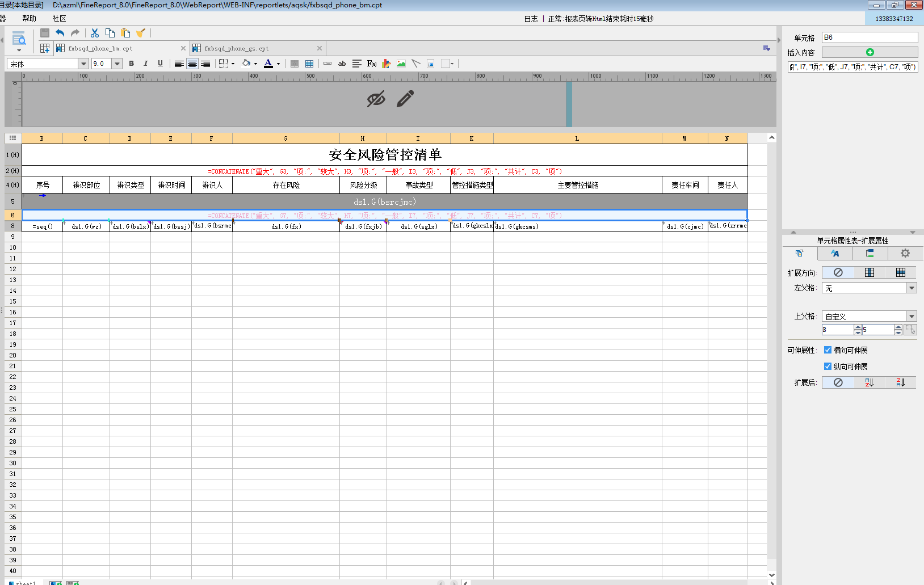Set expansion direction to none

[x=838, y=272]
